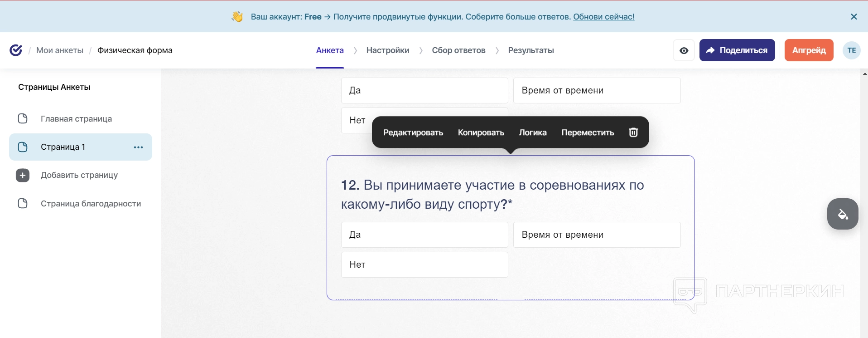This screenshot has width=868, height=338.
Task: Click the plus icon to add page
Action: [x=23, y=175]
